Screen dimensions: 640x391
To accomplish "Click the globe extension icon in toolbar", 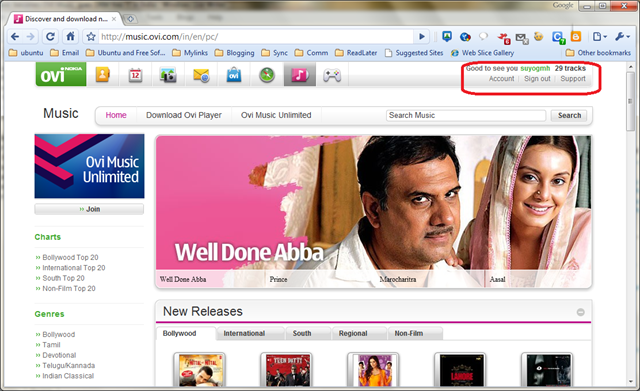I will point(465,37).
